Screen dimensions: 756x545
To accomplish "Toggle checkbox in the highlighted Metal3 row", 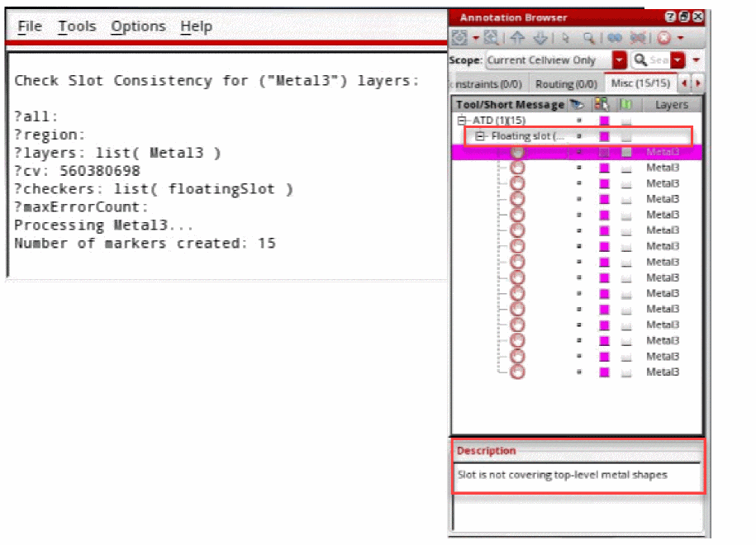I will 626,152.
